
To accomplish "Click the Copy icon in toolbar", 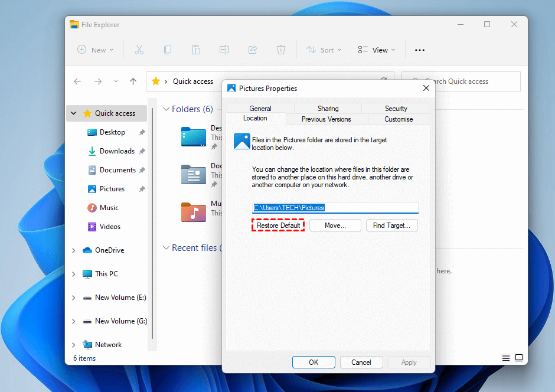I will tap(168, 50).
